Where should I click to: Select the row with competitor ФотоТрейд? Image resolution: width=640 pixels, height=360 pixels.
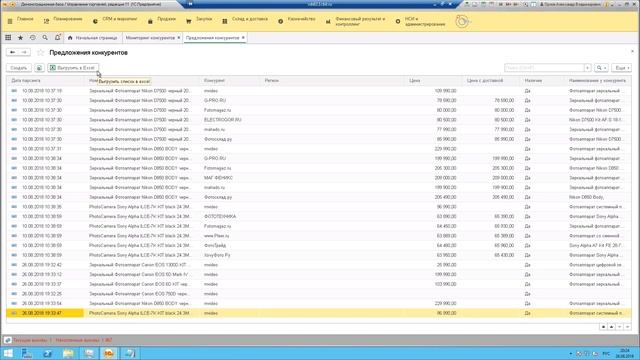(319, 245)
